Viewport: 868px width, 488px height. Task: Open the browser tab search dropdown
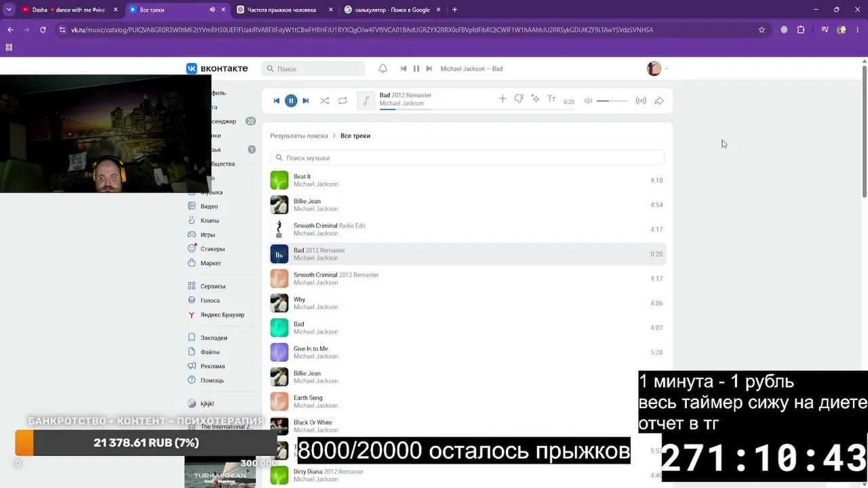coord(9,9)
